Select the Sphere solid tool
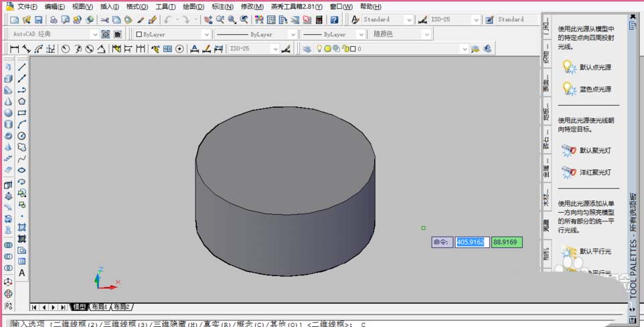 (x=8, y=113)
